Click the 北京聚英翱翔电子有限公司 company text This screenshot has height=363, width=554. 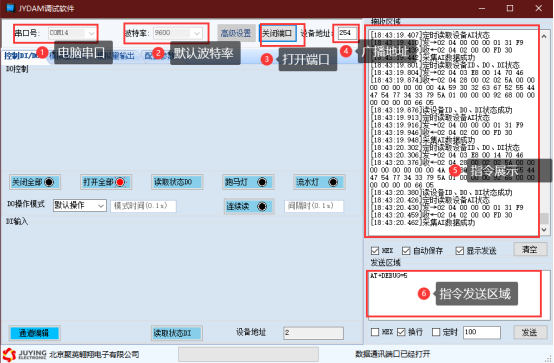(94, 355)
